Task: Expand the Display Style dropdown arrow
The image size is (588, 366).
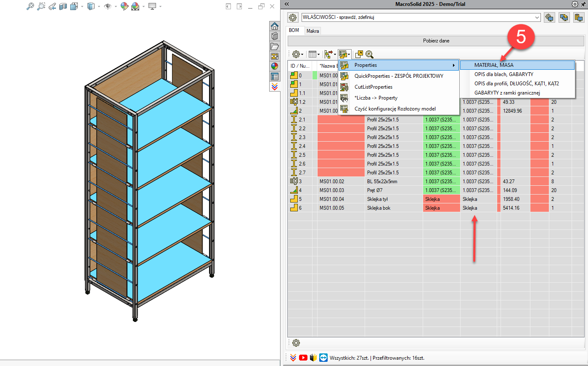Action: 99,7
